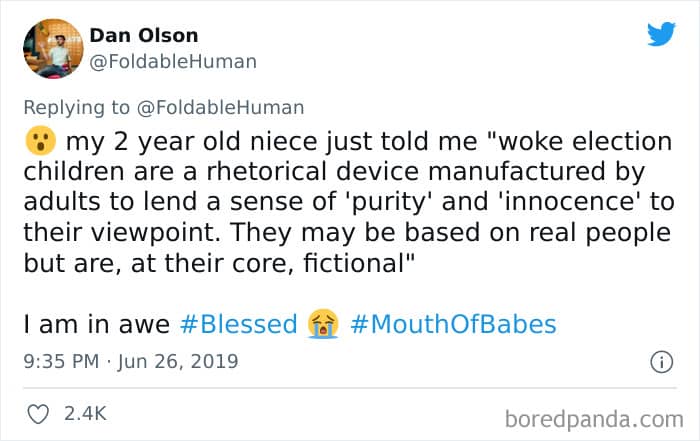Click the crying face emoji
This screenshot has height=441, width=700.
click(x=323, y=324)
